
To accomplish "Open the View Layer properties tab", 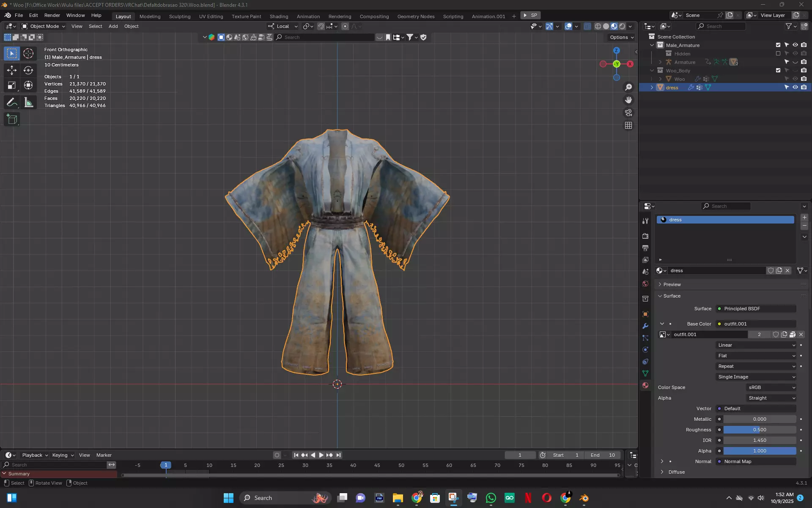I will click(645, 260).
